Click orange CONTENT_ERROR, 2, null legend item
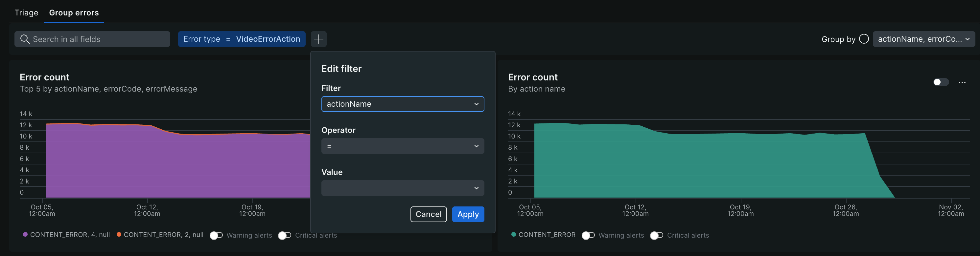980x256 pixels. [x=160, y=235]
